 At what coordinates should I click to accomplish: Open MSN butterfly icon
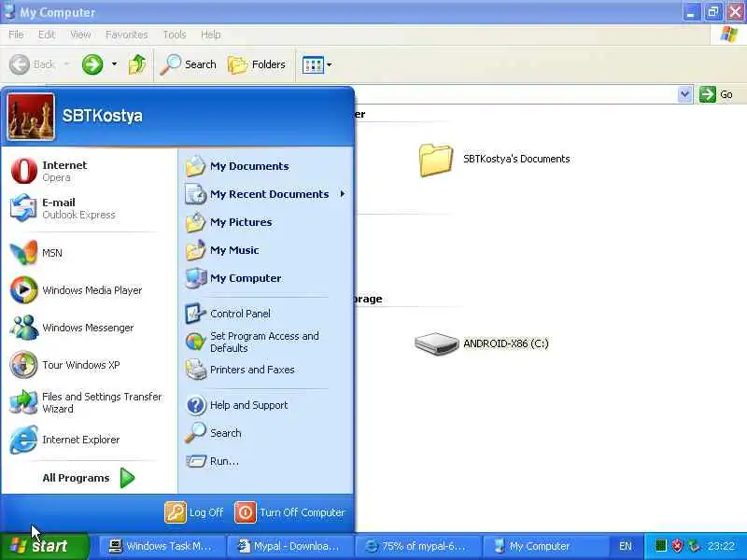(x=23, y=252)
